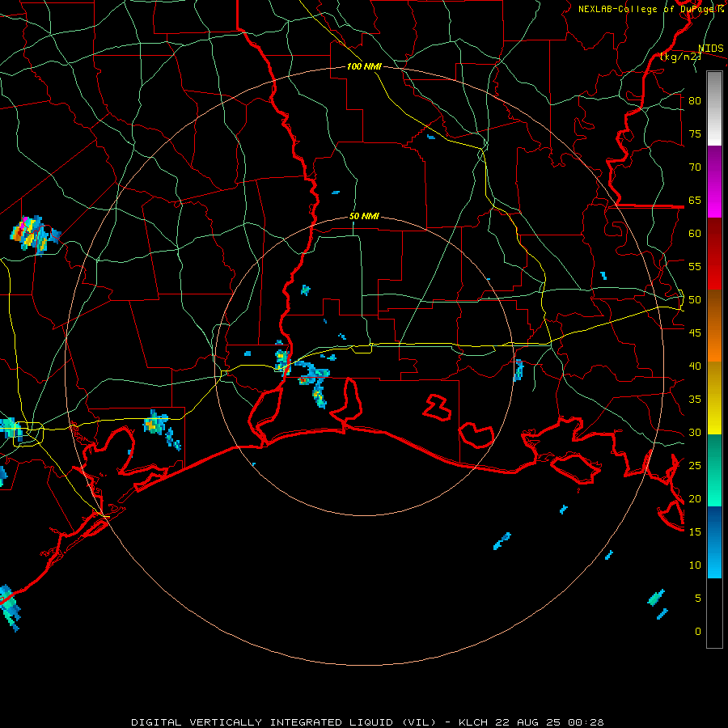Pick the dark red-to-red color bar segment
The height and width of the screenshot is (728, 728).
pyautogui.click(x=714, y=253)
